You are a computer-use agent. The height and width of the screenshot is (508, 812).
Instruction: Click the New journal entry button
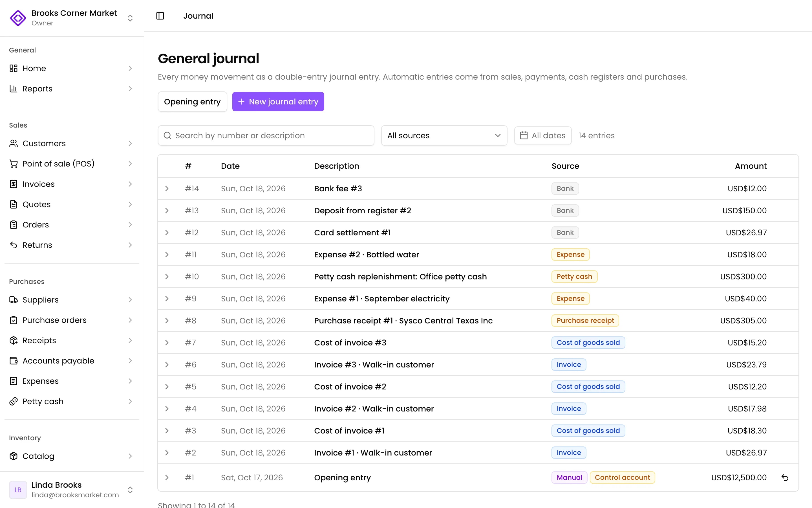(x=278, y=102)
